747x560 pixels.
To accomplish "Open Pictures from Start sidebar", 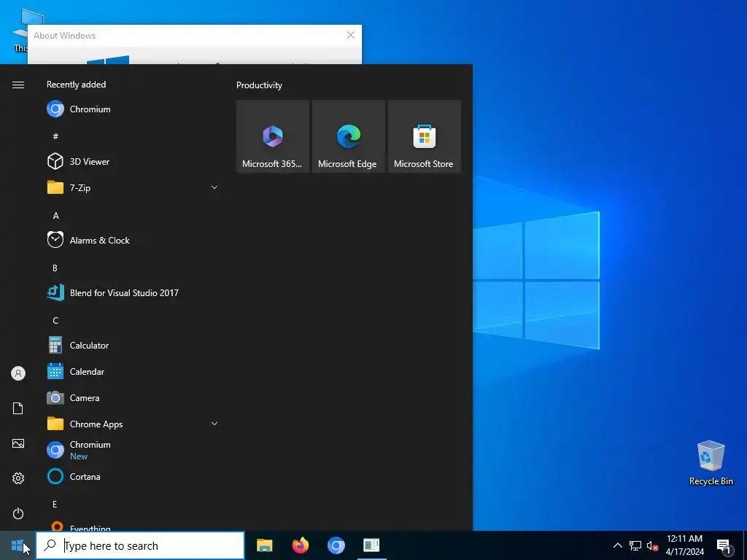I will coord(18,443).
